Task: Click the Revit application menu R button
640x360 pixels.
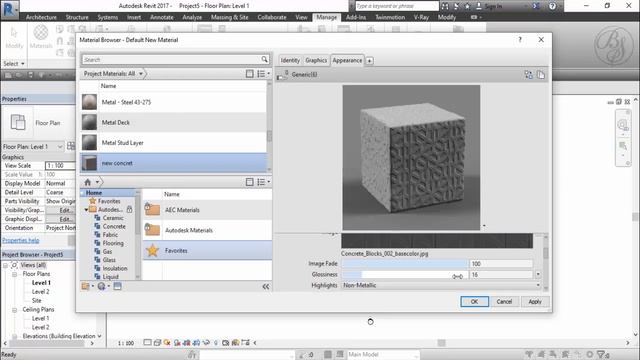Action: point(9,9)
